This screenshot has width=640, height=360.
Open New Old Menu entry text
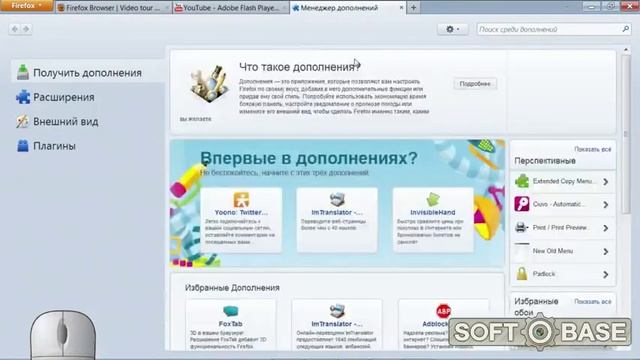pos(553,251)
